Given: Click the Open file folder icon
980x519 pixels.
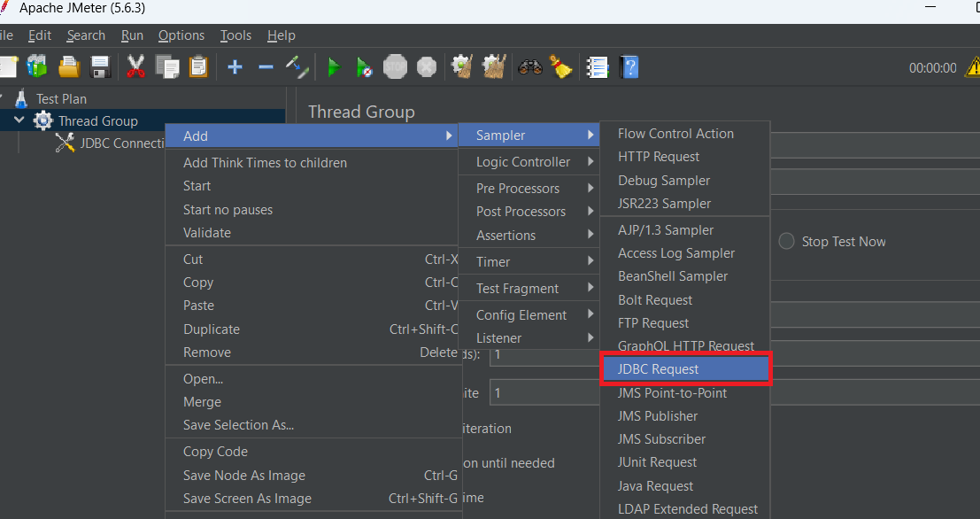Looking at the screenshot, I should [69, 66].
